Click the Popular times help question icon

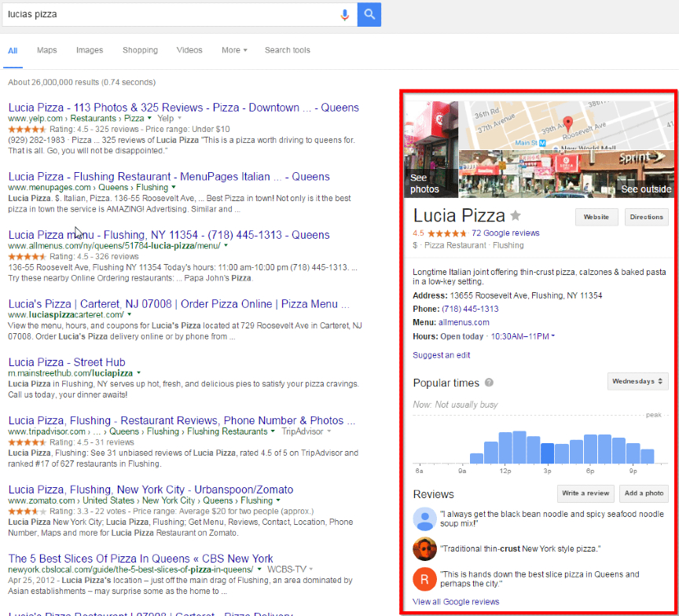pyautogui.click(x=489, y=383)
